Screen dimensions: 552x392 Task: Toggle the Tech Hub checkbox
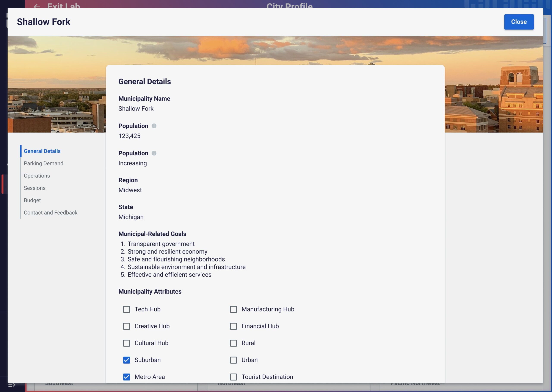pyautogui.click(x=126, y=309)
